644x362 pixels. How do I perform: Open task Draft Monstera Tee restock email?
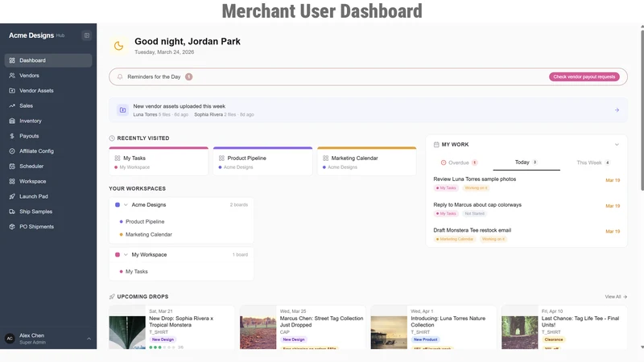pyautogui.click(x=472, y=230)
